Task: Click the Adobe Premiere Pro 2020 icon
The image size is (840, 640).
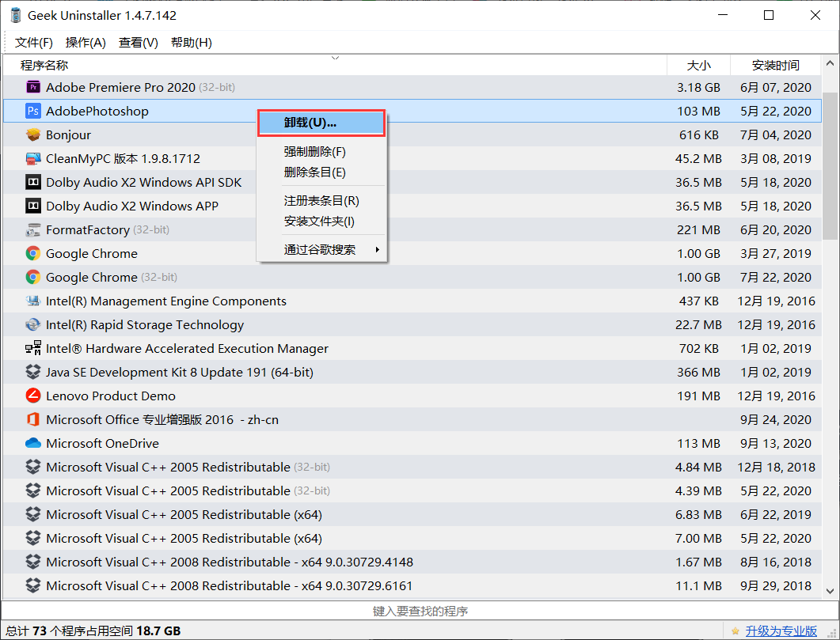Action: (33, 87)
